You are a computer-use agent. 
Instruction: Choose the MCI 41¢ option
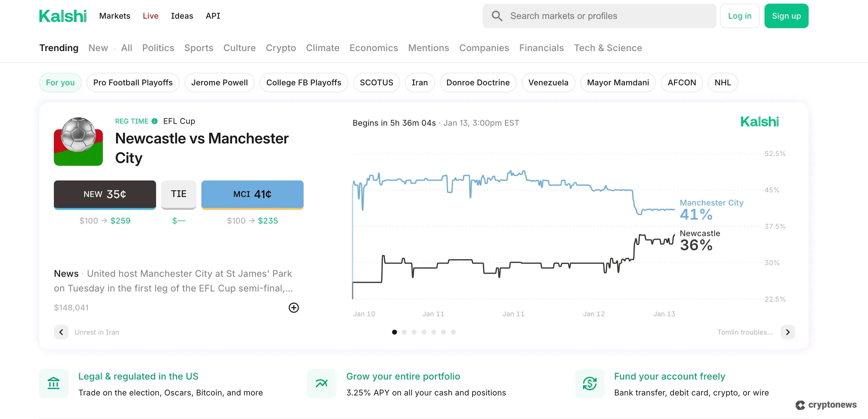click(253, 194)
